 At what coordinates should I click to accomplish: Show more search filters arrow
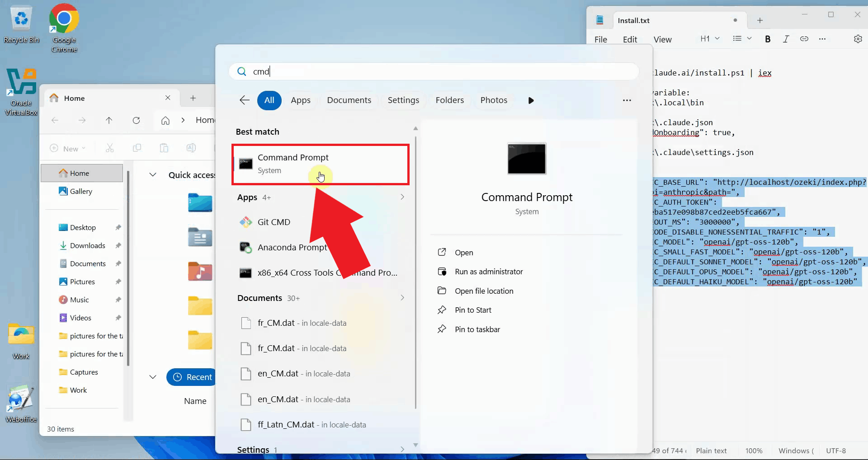tap(531, 100)
